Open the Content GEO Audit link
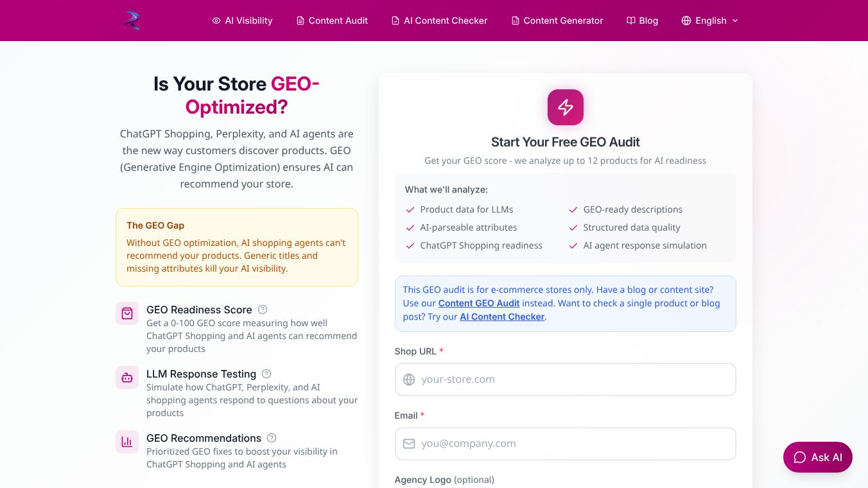 pyautogui.click(x=479, y=303)
